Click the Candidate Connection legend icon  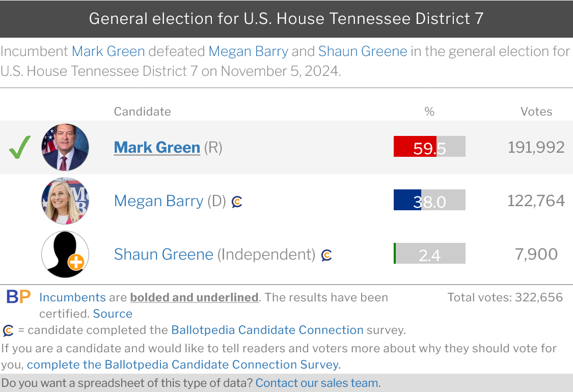(x=8, y=330)
